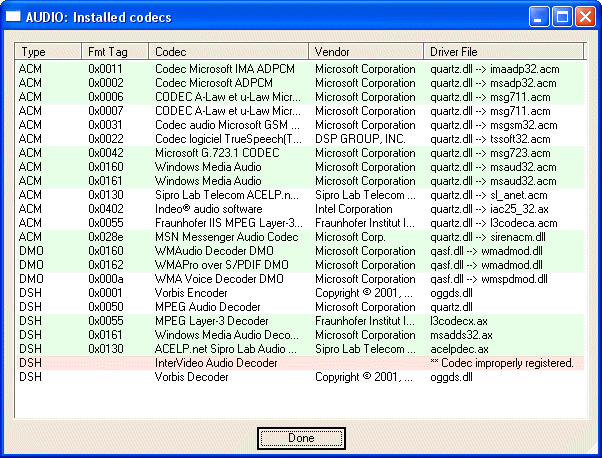
Task: Click the 0x0402 format tag cell
Action: 106,209
